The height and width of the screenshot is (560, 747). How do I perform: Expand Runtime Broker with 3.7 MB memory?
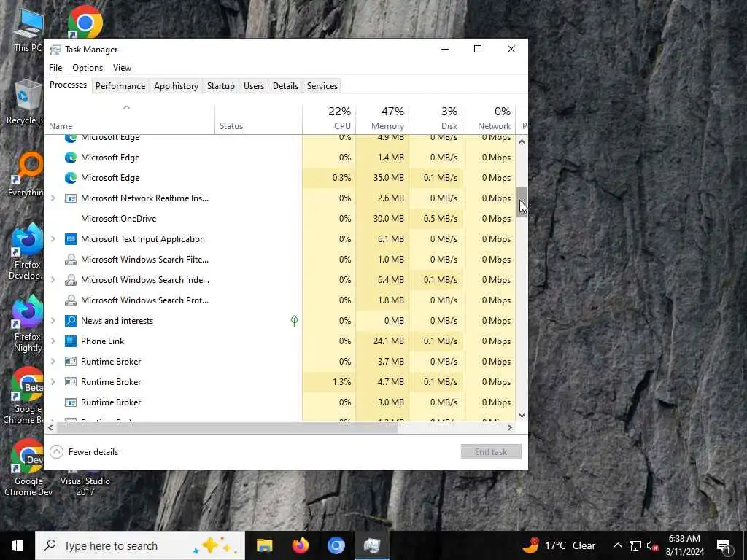(53, 362)
